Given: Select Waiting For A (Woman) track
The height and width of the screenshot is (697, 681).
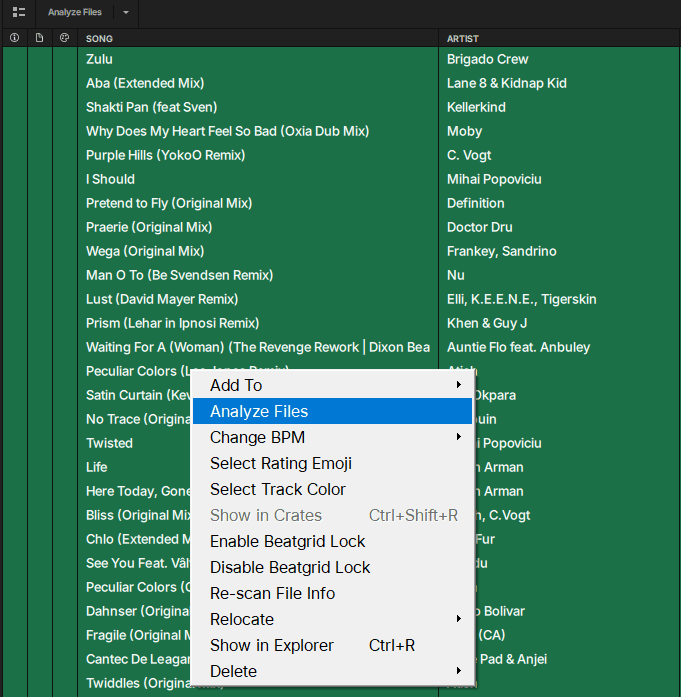Looking at the screenshot, I should [x=258, y=347].
